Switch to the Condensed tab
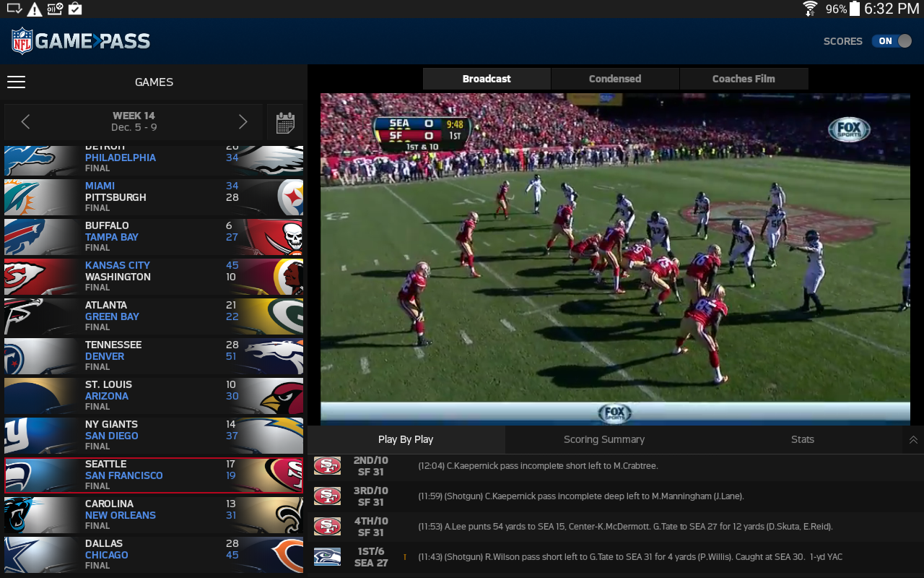The width and height of the screenshot is (924, 578). click(x=615, y=79)
